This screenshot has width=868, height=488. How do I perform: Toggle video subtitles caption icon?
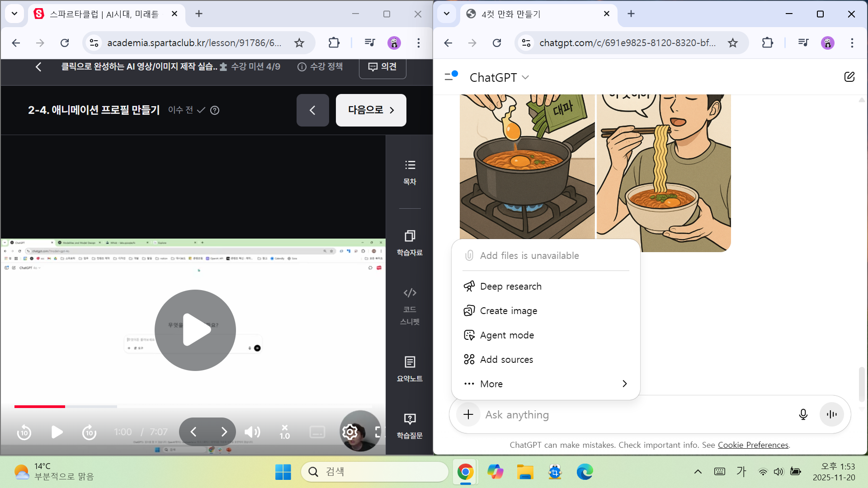click(x=317, y=432)
